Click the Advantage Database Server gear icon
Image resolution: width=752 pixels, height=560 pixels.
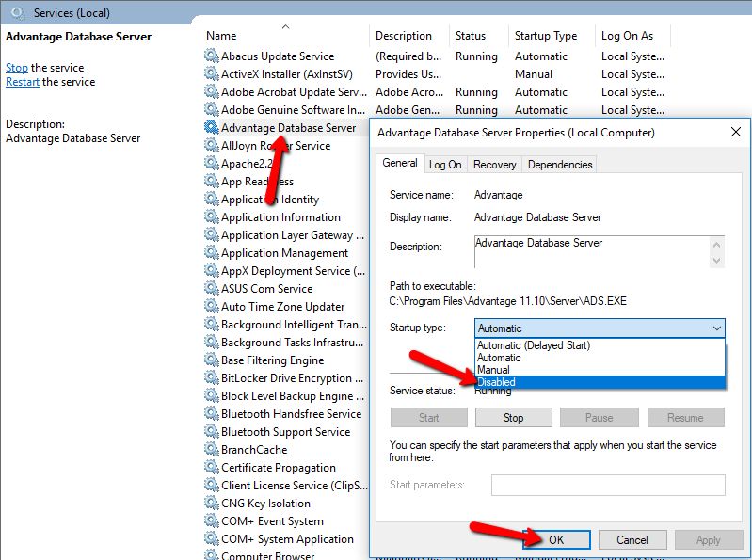[x=211, y=127]
